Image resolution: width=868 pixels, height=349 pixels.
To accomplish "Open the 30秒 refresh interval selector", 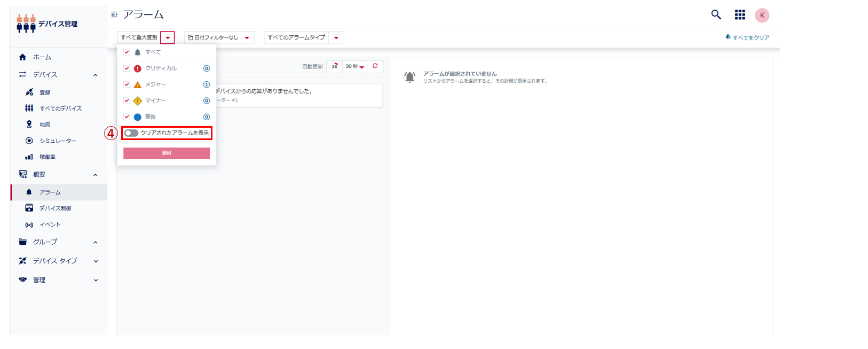I will (354, 66).
